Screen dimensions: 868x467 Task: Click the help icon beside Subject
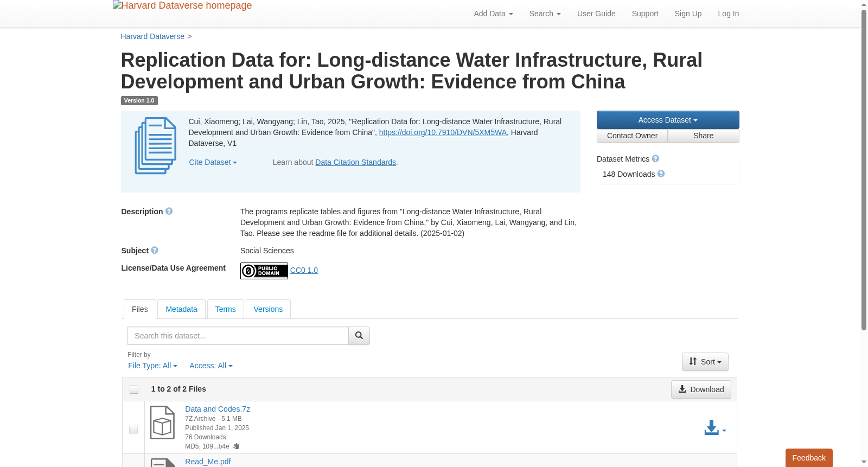[155, 251]
